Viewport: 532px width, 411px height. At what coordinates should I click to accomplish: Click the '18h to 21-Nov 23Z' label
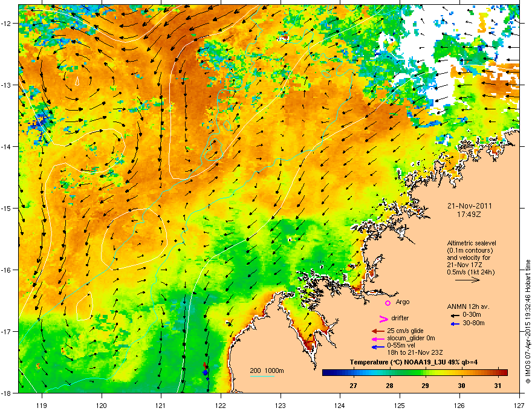[x=415, y=352]
